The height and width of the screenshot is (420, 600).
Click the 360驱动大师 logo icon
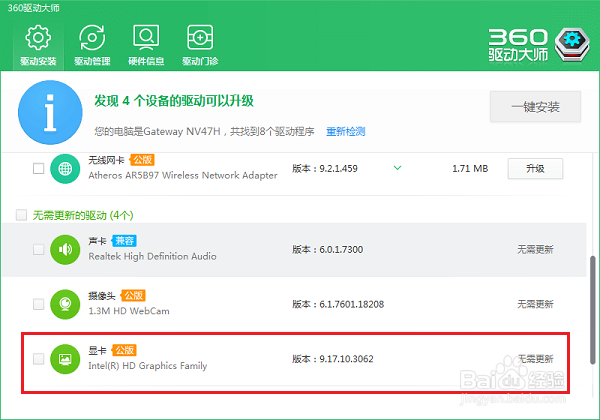(x=572, y=45)
